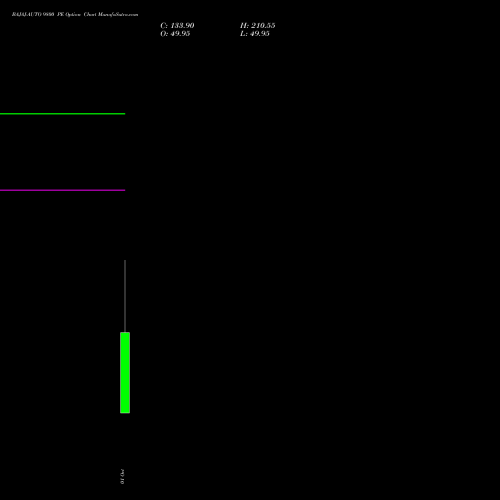
Task: Select the high value H: 210.55
Action: (x=258, y=26)
